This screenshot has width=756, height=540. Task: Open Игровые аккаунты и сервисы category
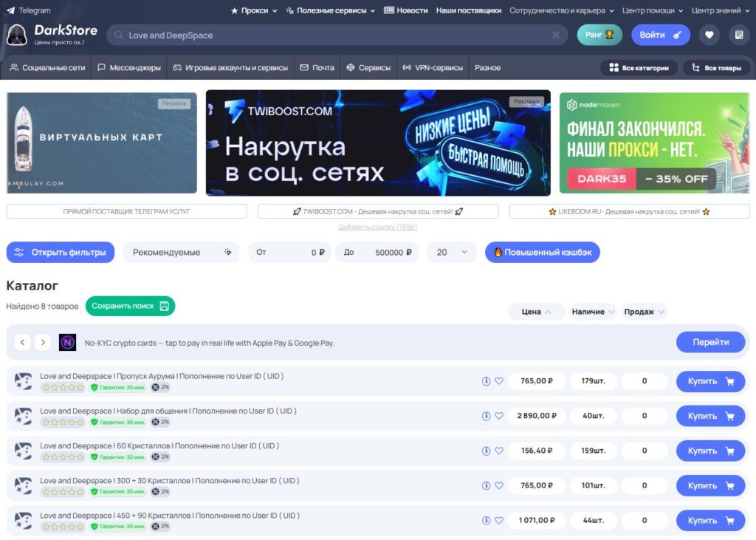[230, 67]
